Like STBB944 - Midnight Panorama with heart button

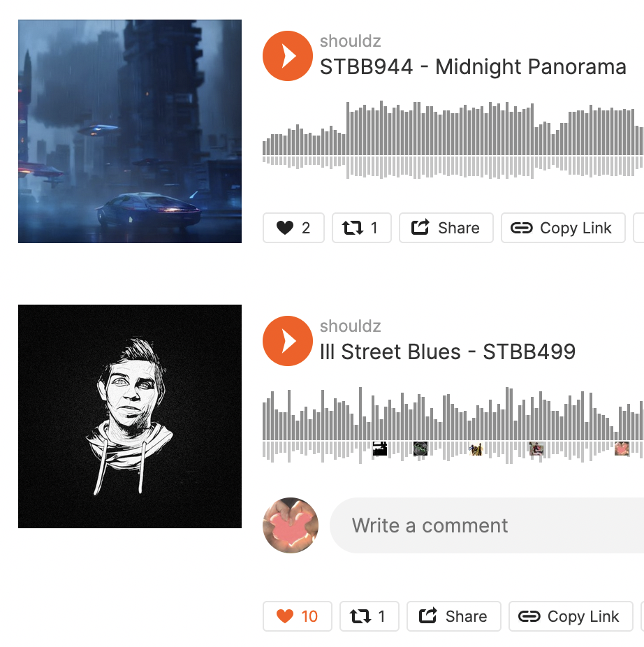click(x=293, y=228)
